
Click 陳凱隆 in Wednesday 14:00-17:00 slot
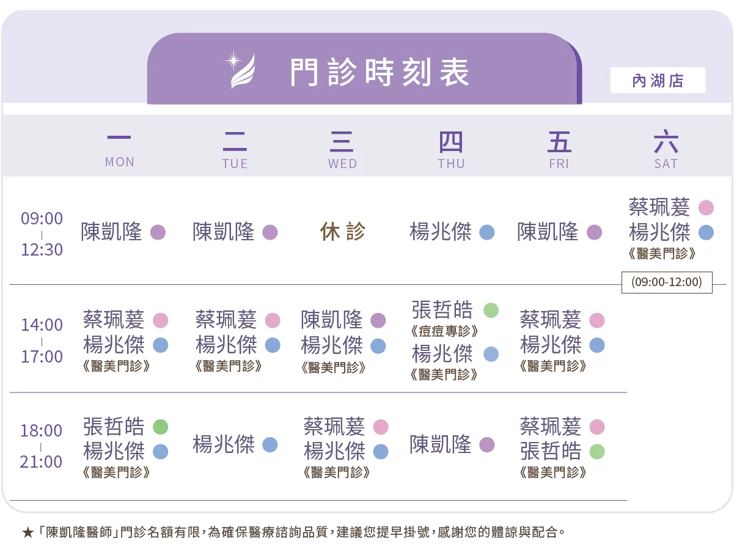(x=332, y=320)
